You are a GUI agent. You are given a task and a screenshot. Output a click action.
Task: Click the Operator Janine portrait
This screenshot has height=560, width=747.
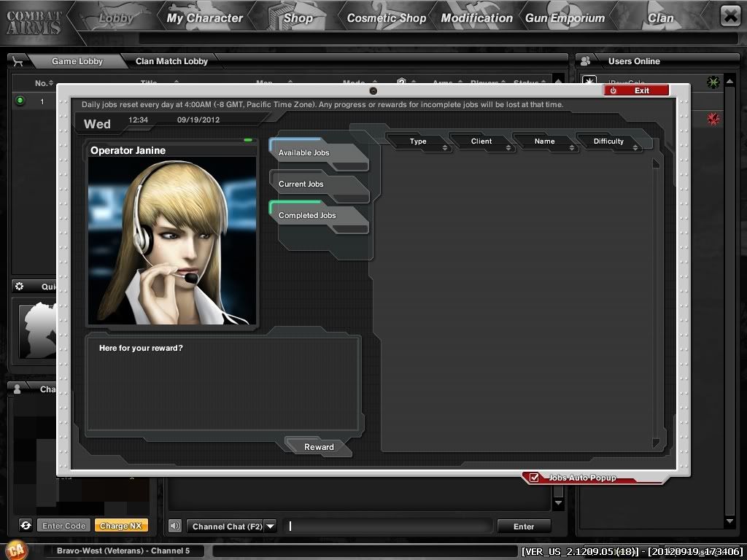pyautogui.click(x=172, y=241)
